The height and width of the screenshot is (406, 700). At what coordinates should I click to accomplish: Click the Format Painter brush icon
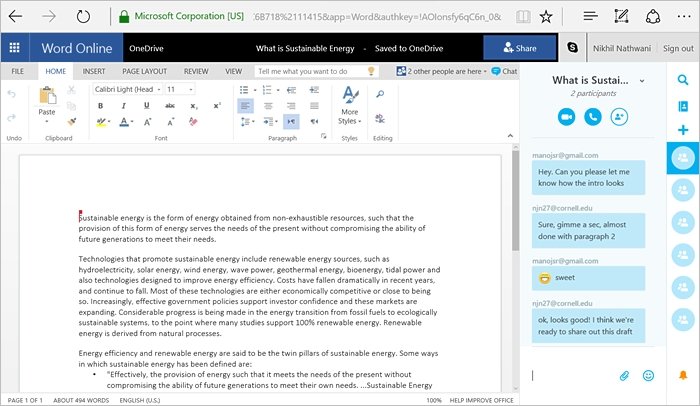(x=71, y=121)
